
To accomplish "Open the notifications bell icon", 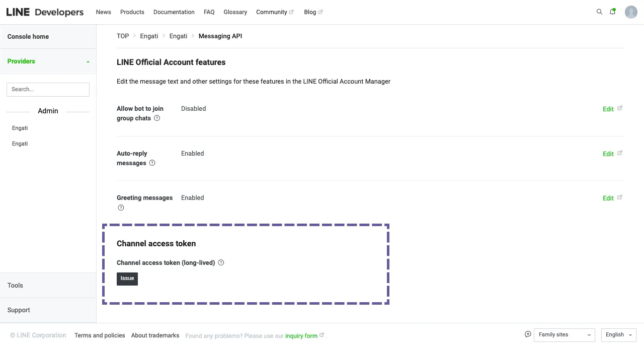I will 613,12.
